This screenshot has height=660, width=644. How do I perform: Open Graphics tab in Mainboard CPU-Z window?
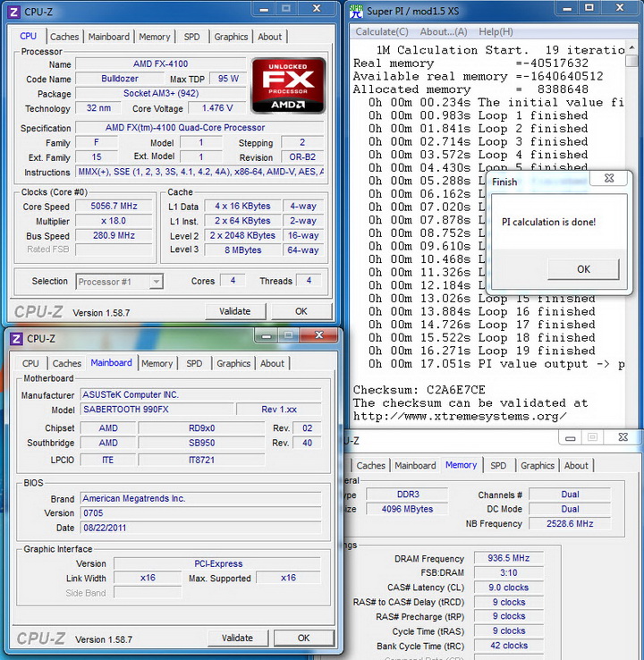coord(233,364)
